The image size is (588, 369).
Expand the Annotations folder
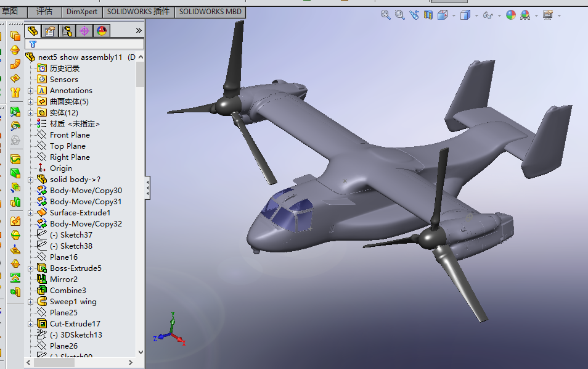coord(31,91)
